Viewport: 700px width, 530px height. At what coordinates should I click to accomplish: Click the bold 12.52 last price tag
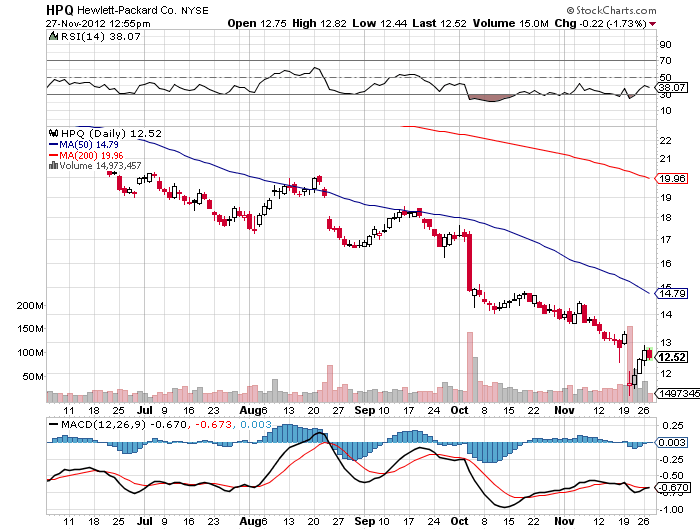[x=671, y=357]
